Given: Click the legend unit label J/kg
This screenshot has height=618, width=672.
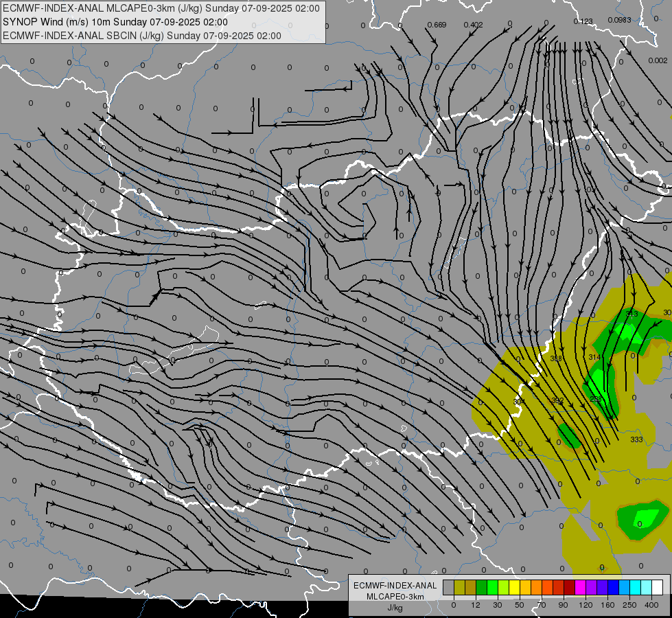Looking at the screenshot, I should pyautogui.click(x=395, y=608).
